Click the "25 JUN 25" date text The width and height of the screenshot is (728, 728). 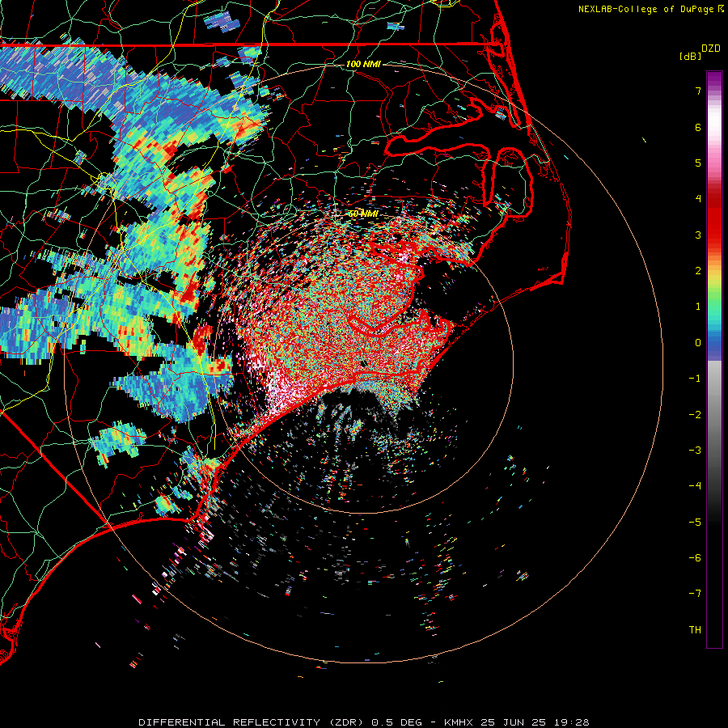tap(513, 722)
